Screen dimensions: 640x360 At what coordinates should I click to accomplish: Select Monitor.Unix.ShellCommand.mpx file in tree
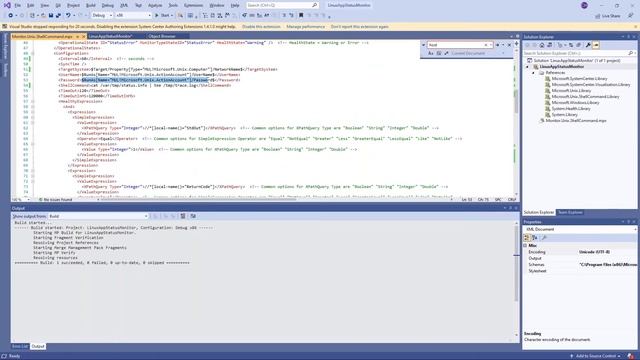click(576, 121)
